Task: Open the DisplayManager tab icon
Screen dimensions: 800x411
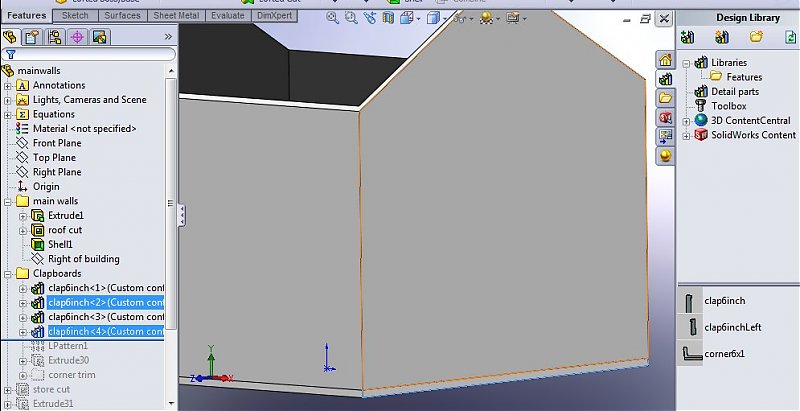Action: (99, 37)
